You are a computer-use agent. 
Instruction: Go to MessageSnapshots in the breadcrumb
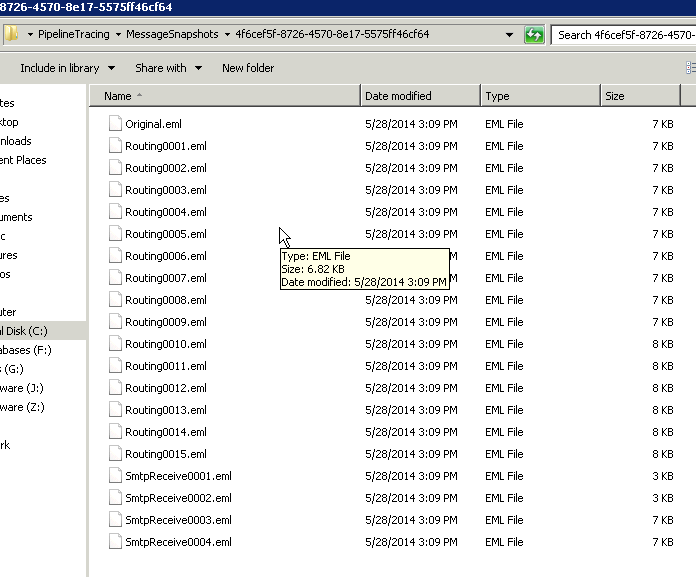click(172, 34)
